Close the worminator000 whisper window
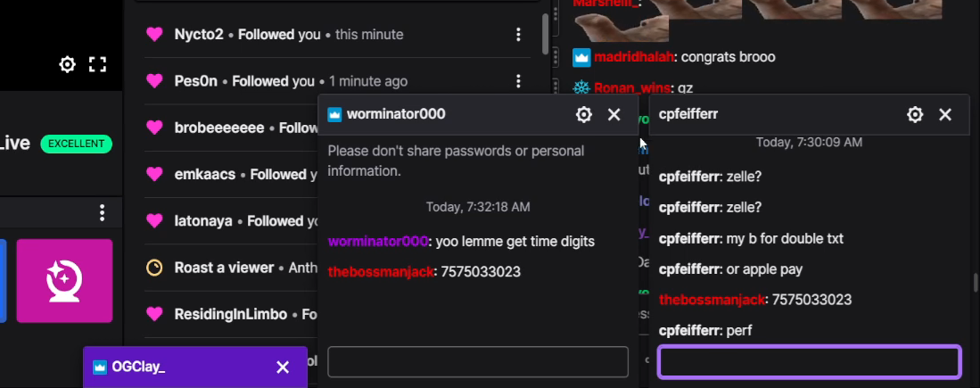The height and width of the screenshot is (388, 980). (614, 114)
